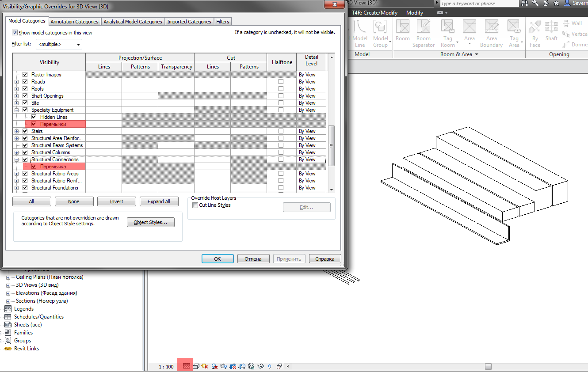Collapse the Specialty Equipment node

17,110
